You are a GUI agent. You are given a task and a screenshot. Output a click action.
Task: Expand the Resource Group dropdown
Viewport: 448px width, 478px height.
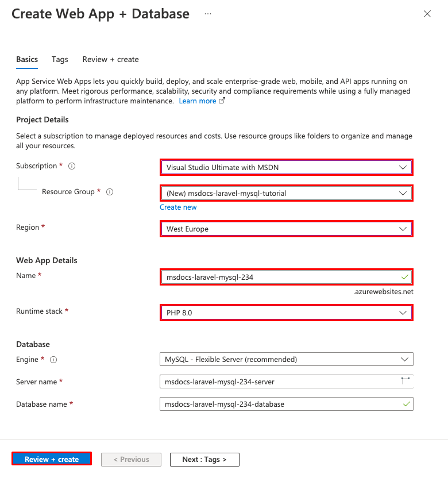[x=285, y=193]
